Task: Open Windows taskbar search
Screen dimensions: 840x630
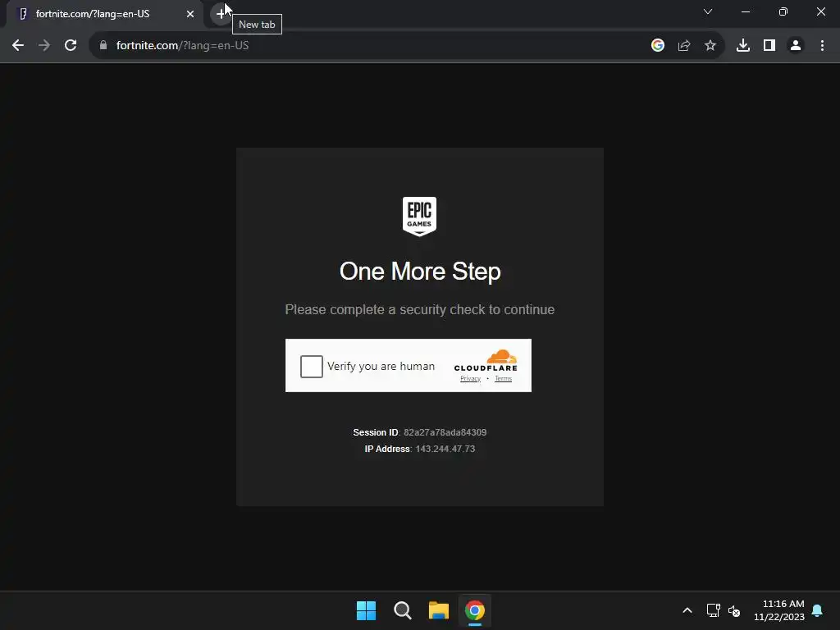Action: 402,610
